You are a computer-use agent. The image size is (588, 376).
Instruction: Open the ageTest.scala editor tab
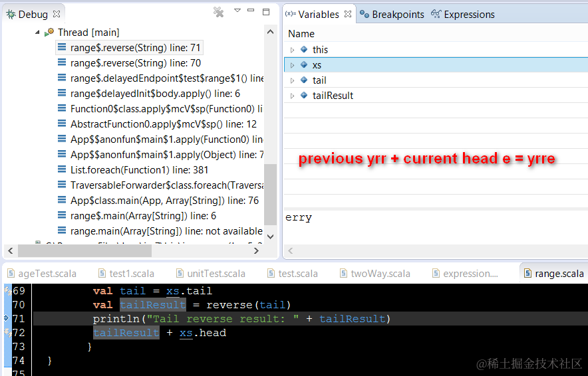[x=42, y=274]
